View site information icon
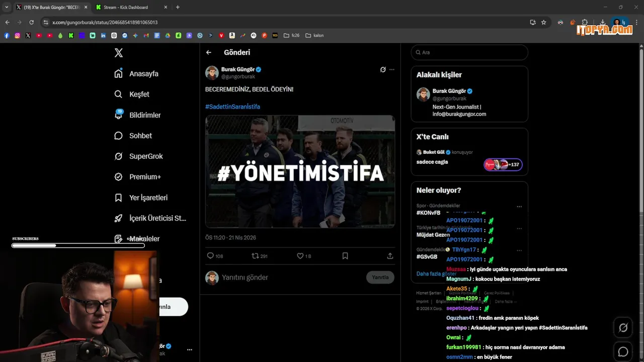 pyautogui.click(x=46, y=22)
